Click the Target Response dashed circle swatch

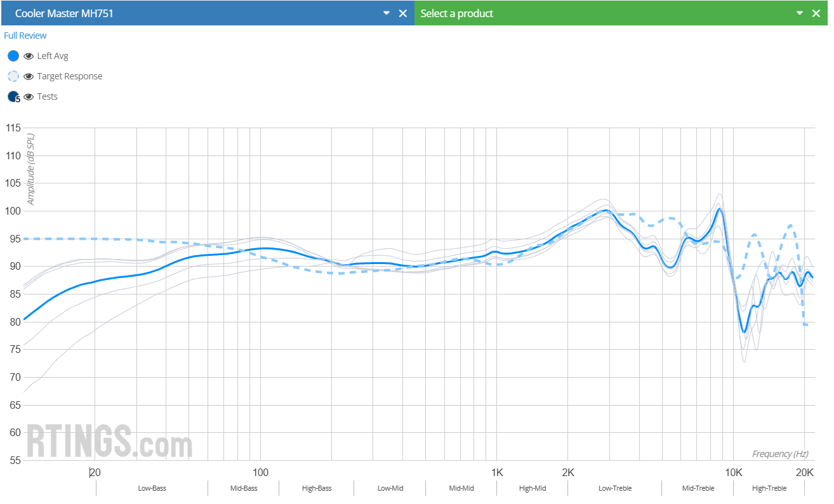pos(13,76)
